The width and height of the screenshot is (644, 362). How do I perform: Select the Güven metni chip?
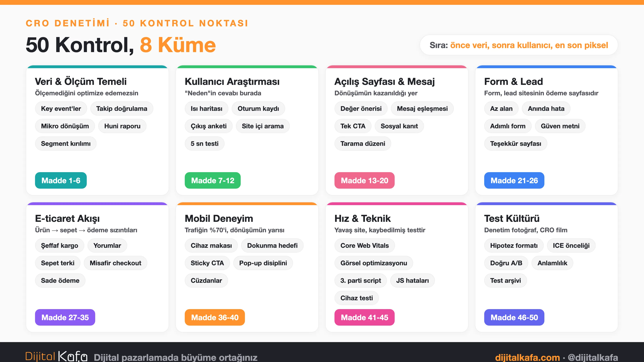[x=560, y=126]
